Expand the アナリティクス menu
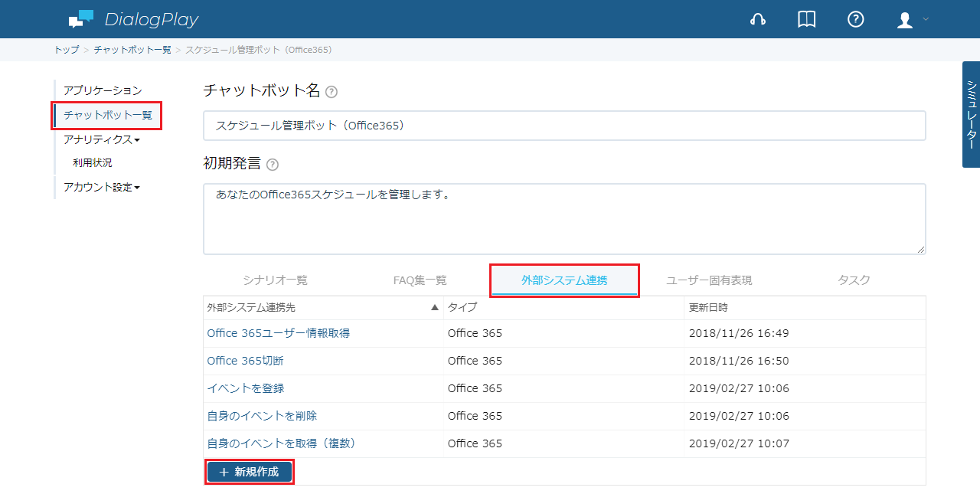The image size is (980, 494). tap(102, 139)
